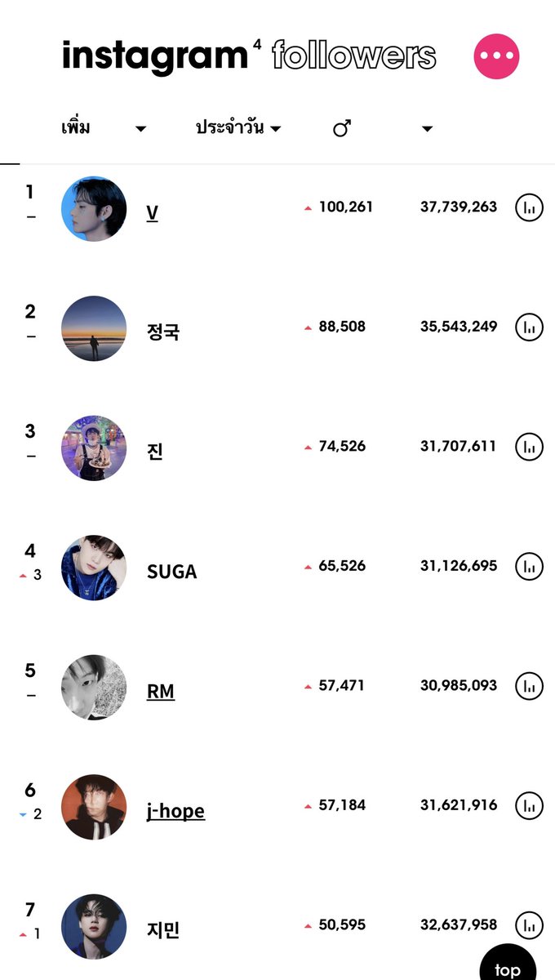Click 지민's profile picture thumbnail

tap(94, 927)
